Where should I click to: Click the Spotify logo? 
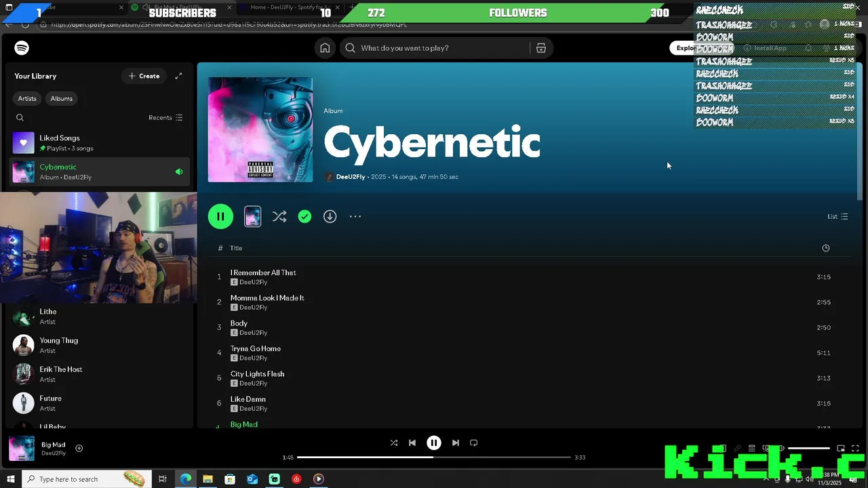[x=22, y=48]
